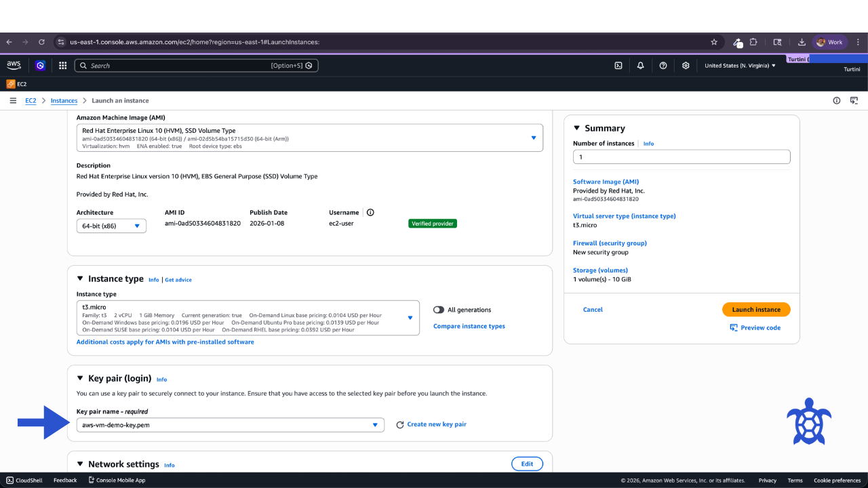Open the browser extensions puzzle icon
868x488 pixels.
tap(753, 42)
